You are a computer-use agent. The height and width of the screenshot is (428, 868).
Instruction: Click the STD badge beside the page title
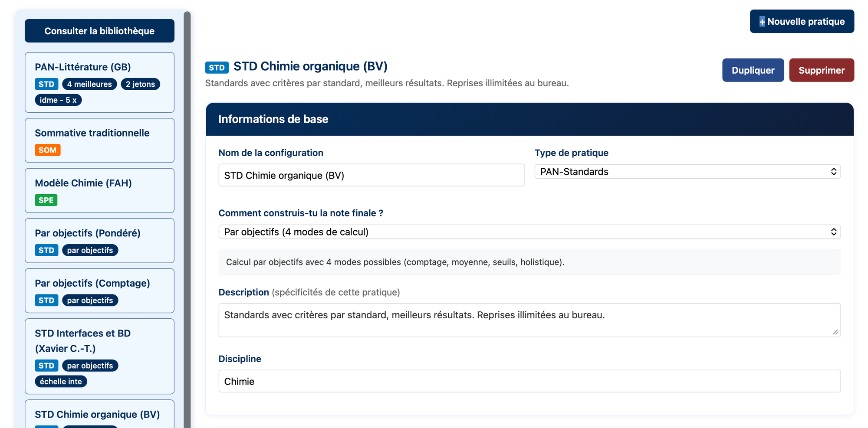217,67
